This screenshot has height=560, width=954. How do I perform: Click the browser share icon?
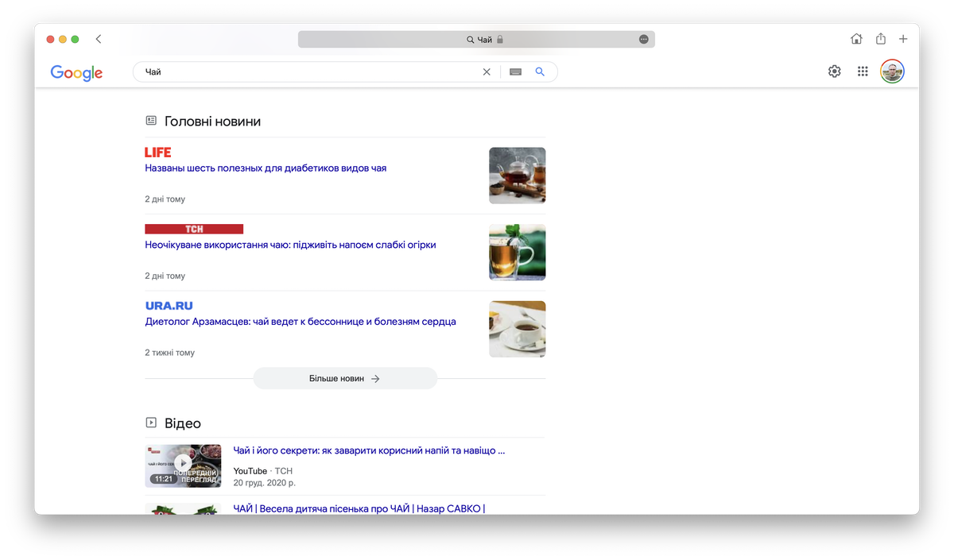point(881,39)
